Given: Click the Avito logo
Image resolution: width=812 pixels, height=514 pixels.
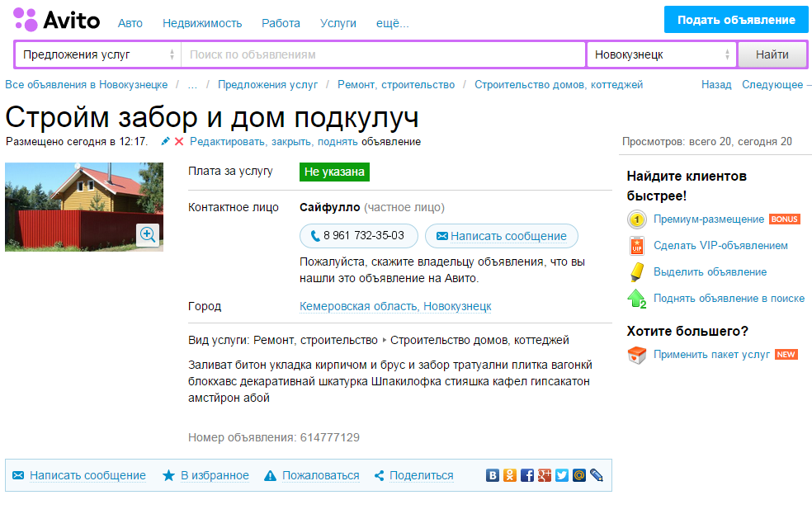Looking at the screenshot, I should click(56, 20).
